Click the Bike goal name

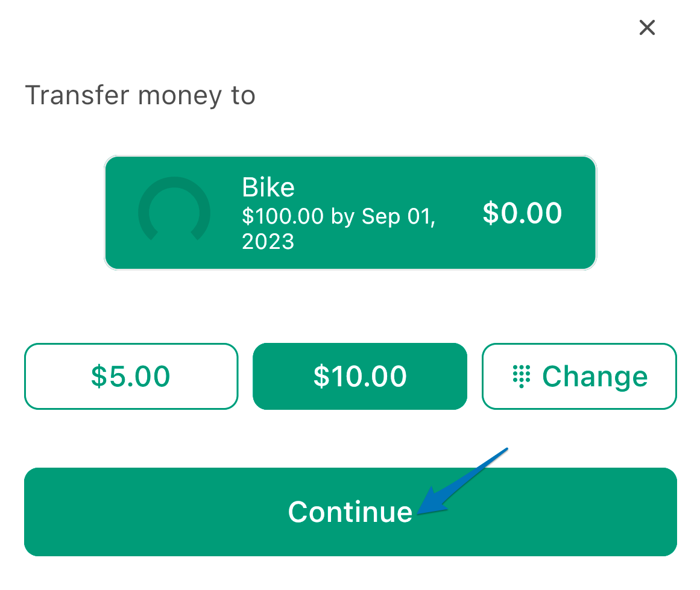pyautogui.click(x=268, y=187)
